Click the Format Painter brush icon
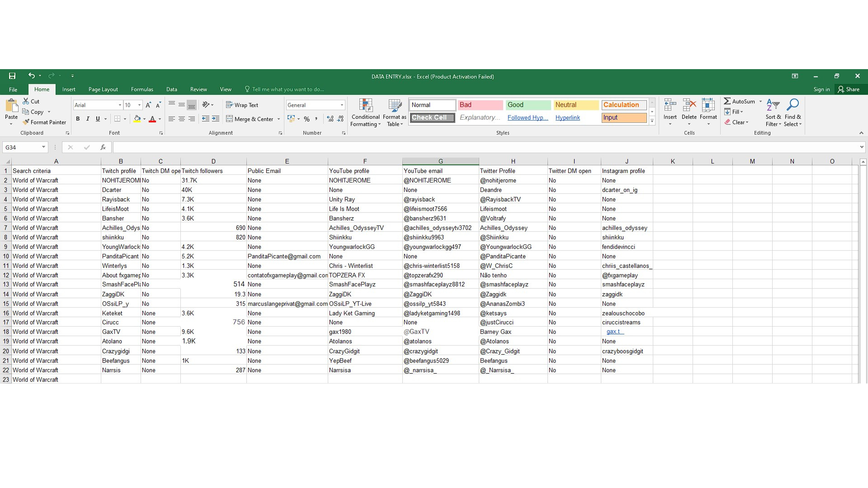The image size is (868, 488). (26, 122)
